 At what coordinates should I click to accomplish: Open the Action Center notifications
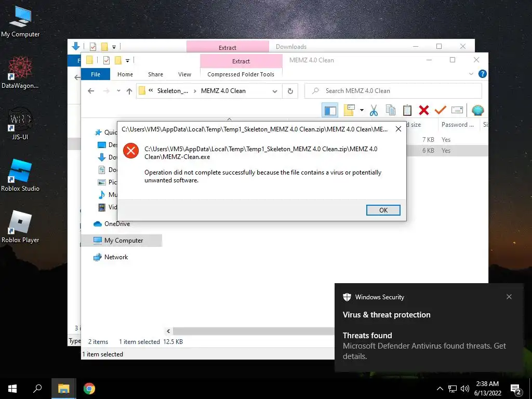click(516, 389)
